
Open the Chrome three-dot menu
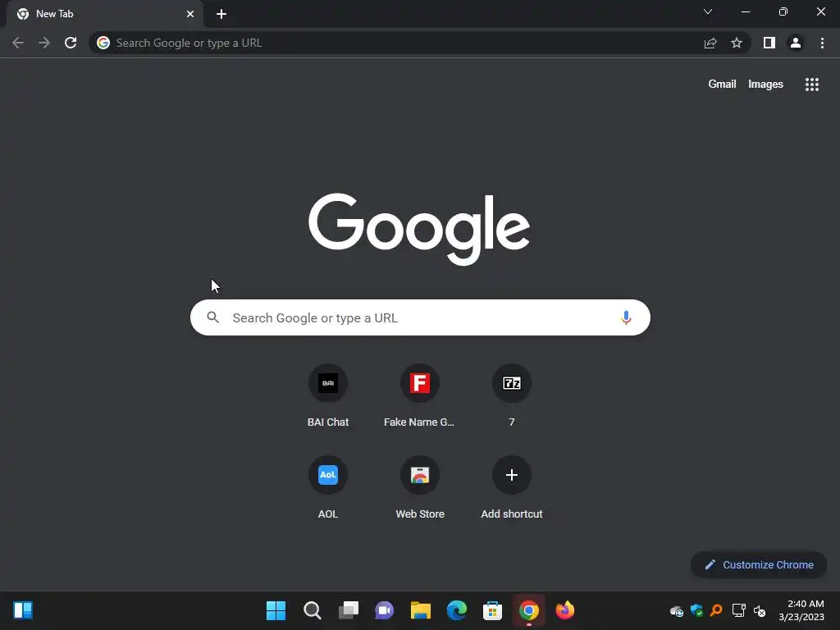(x=822, y=43)
